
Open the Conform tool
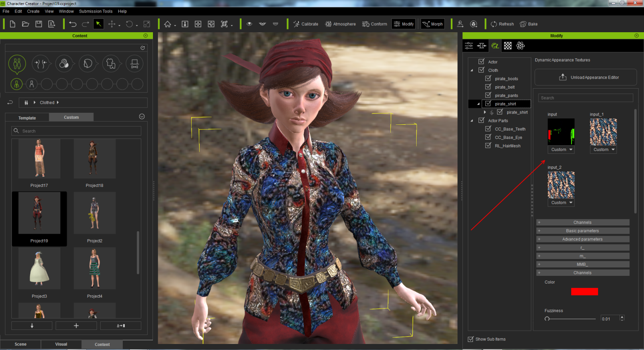[x=375, y=24]
